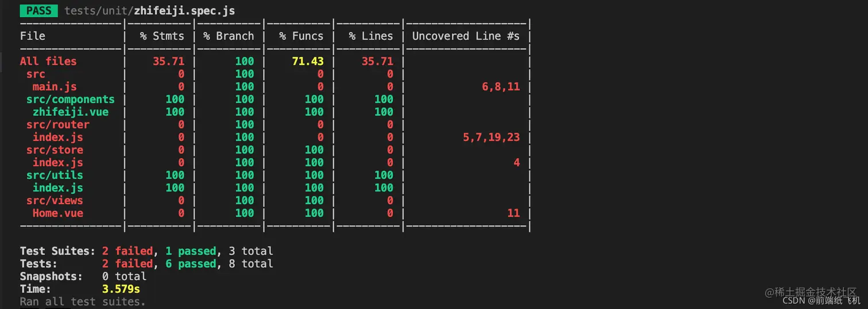Click 2 failed in Test Suites line
The width and height of the screenshot is (868, 309).
click(127, 251)
